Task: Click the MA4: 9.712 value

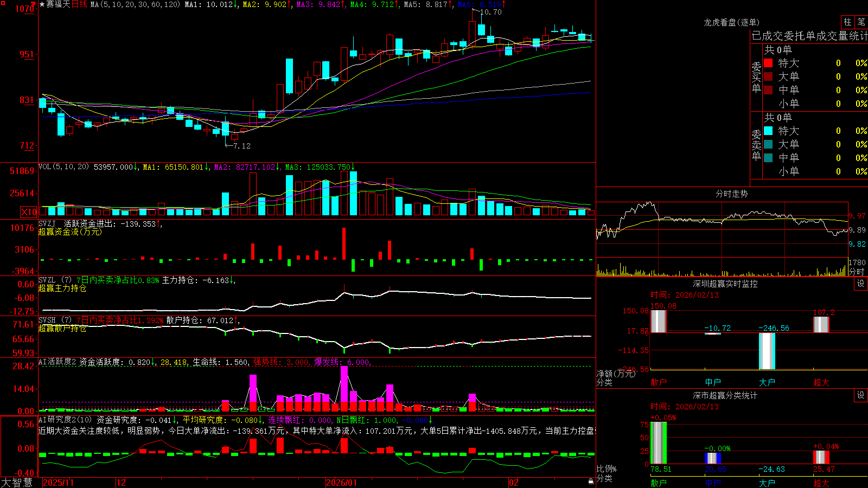Action: tap(375, 4)
